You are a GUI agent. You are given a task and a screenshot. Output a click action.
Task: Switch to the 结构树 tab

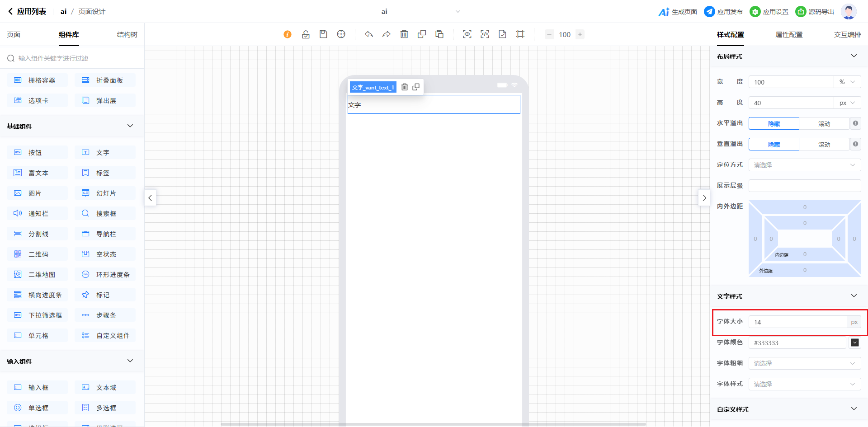click(127, 35)
